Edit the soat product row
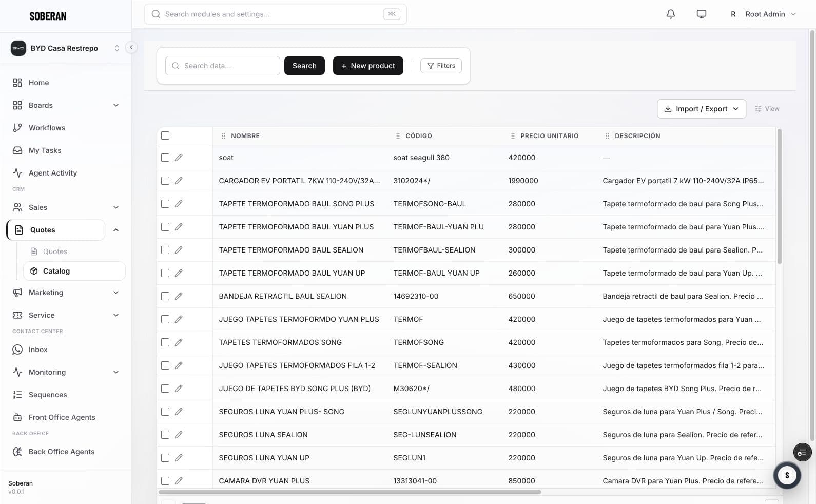The width and height of the screenshot is (816, 504). coord(179,158)
